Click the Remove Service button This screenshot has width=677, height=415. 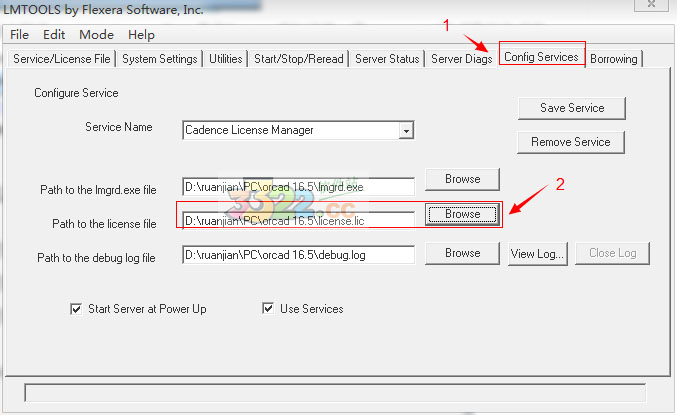[x=571, y=142]
